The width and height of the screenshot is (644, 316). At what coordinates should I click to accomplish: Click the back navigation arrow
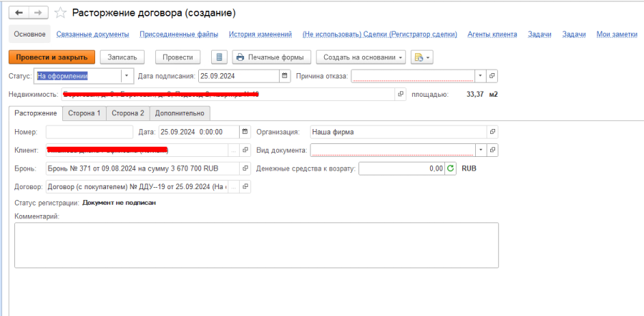point(19,13)
